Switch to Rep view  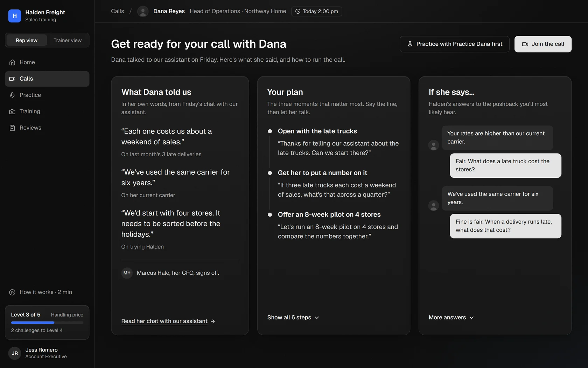tap(27, 40)
